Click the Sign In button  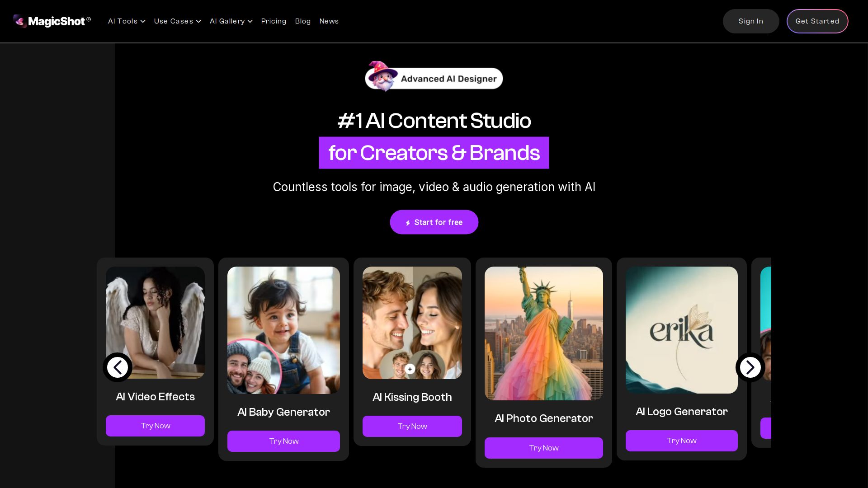tap(751, 21)
